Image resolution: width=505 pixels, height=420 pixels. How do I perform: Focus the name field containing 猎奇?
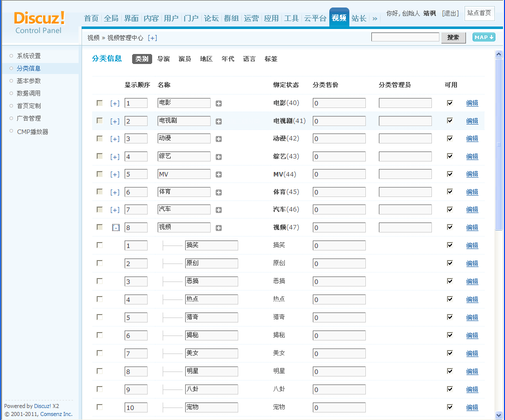tap(212, 317)
